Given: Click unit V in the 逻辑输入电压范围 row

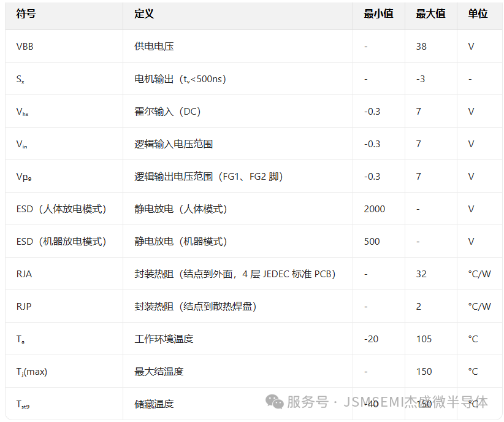Looking at the screenshot, I should [x=471, y=144].
